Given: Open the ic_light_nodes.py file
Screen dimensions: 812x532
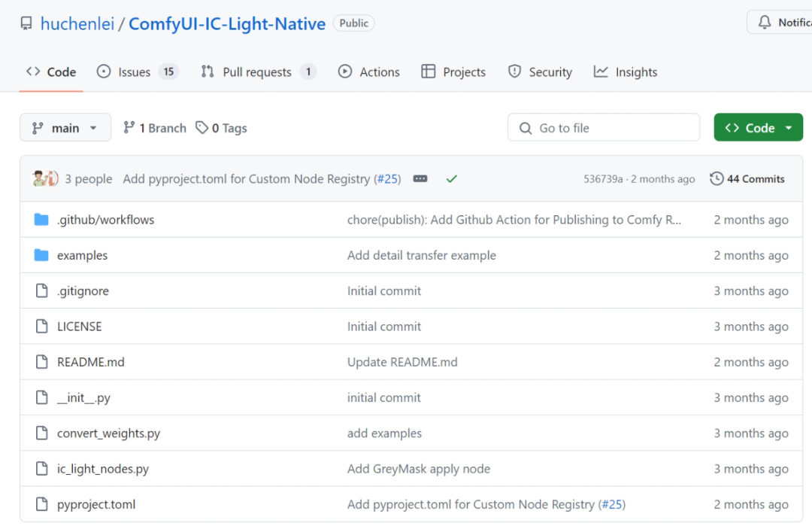Looking at the screenshot, I should [x=103, y=469].
